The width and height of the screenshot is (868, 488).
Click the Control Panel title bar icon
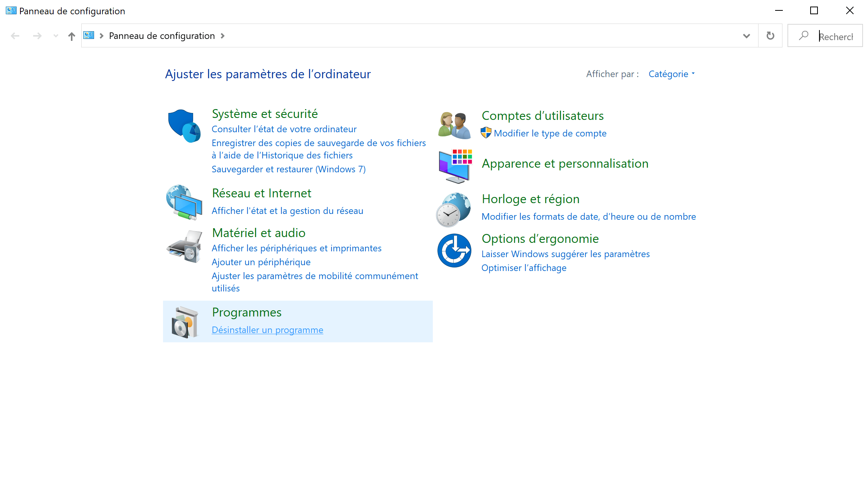[x=11, y=11]
